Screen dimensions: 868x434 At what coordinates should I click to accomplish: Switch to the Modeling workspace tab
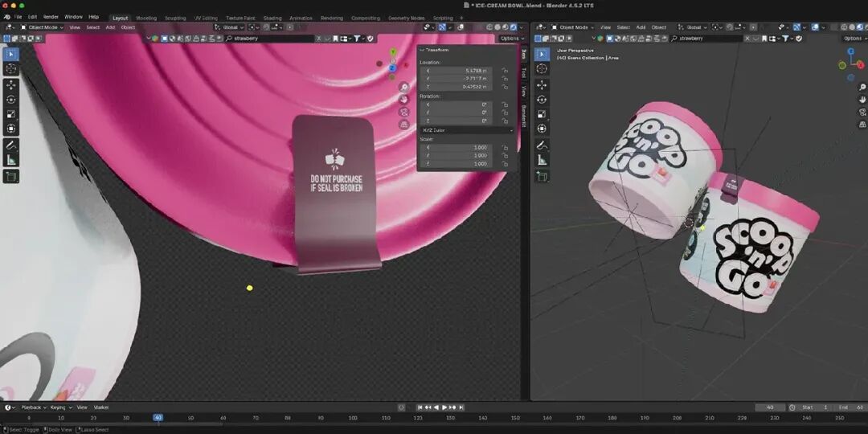click(146, 18)
